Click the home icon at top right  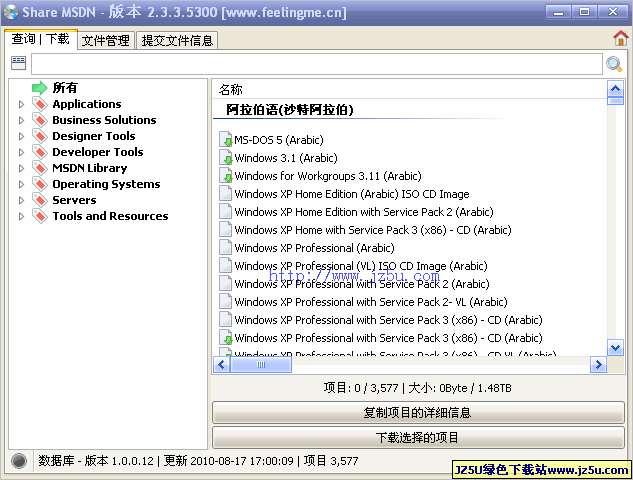[x=620, y=39]
